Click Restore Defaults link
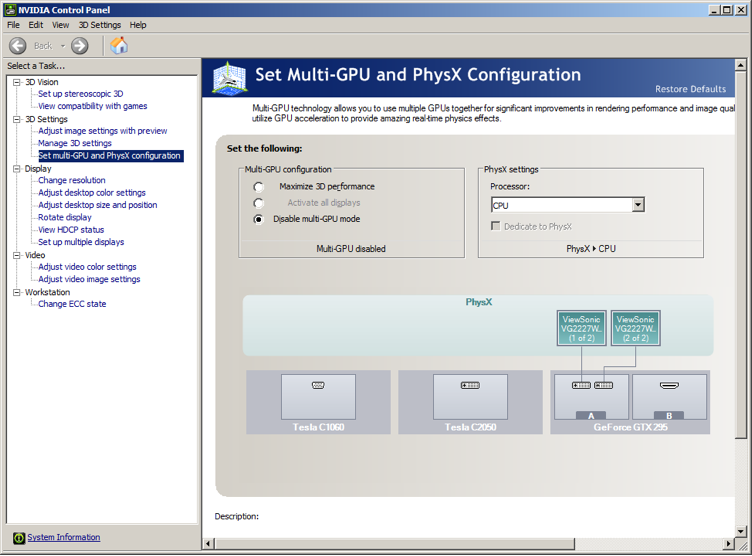The height and width of the screenshot is (556, 752). pyautogui.click(x=690, y=89)
